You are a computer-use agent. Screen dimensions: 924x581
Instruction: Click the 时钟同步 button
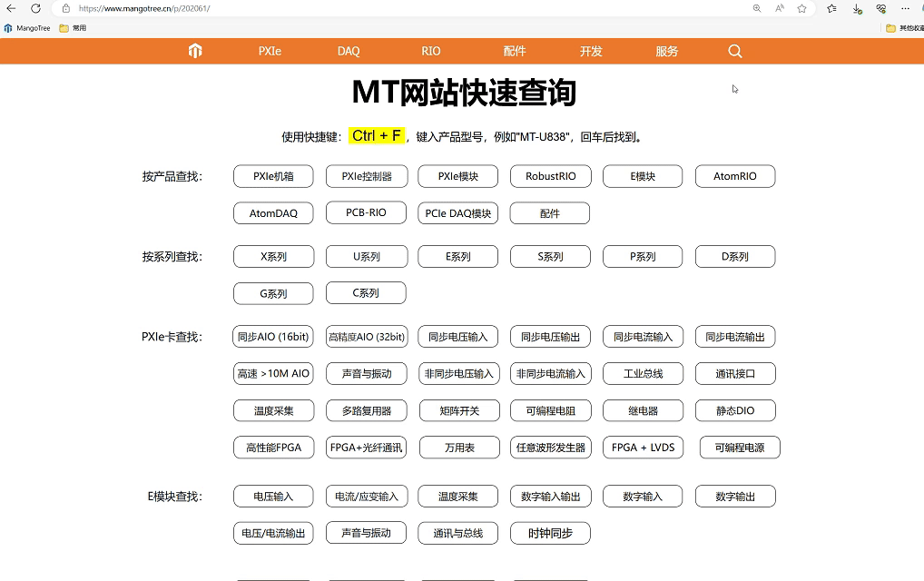[x=550, y=533]
